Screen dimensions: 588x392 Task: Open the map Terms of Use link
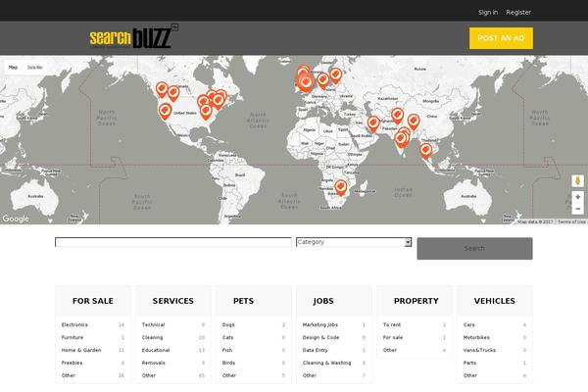pos(571,221)
